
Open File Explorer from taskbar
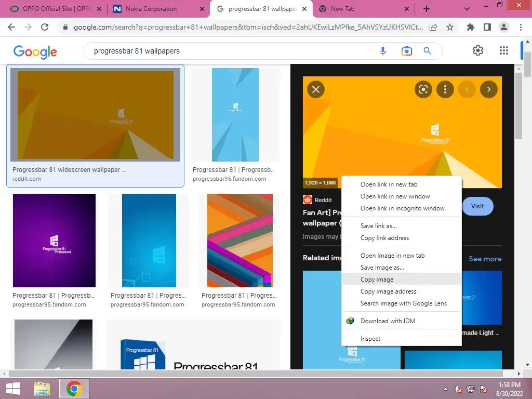click(42, 389)
